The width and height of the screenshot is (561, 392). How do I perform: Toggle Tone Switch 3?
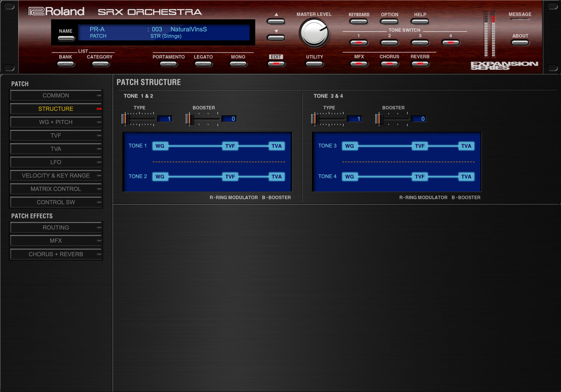click(420, 43)
